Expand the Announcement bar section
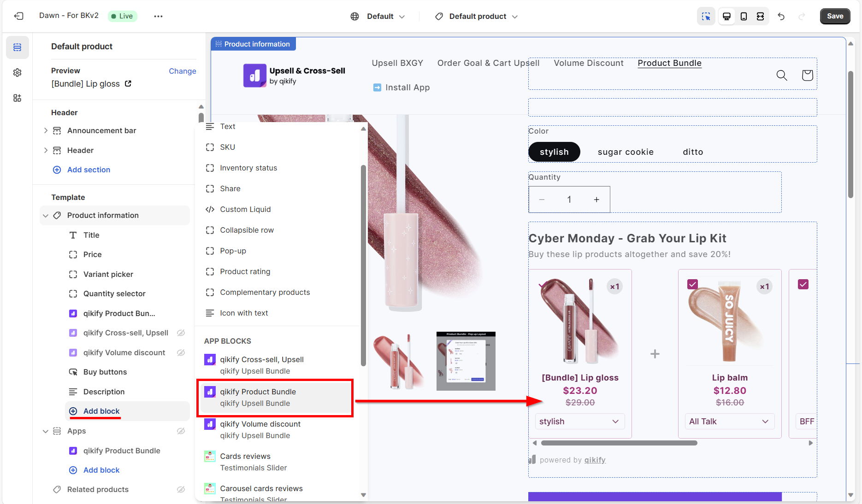 [46, 130]
